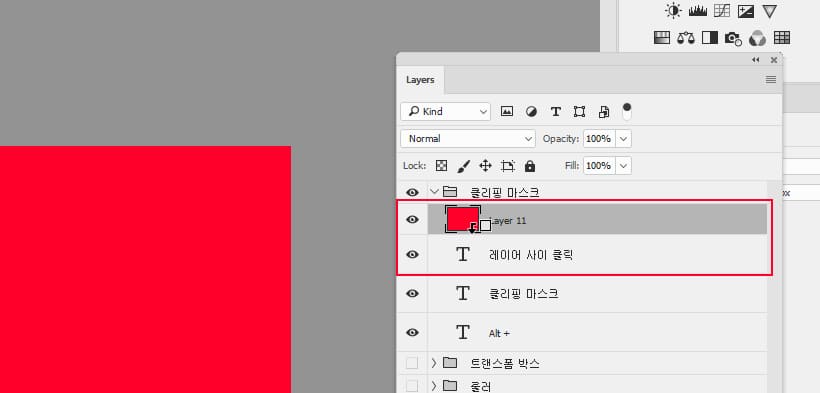Click the 클리핑 마스크 group folder icon

click(450, 192)
